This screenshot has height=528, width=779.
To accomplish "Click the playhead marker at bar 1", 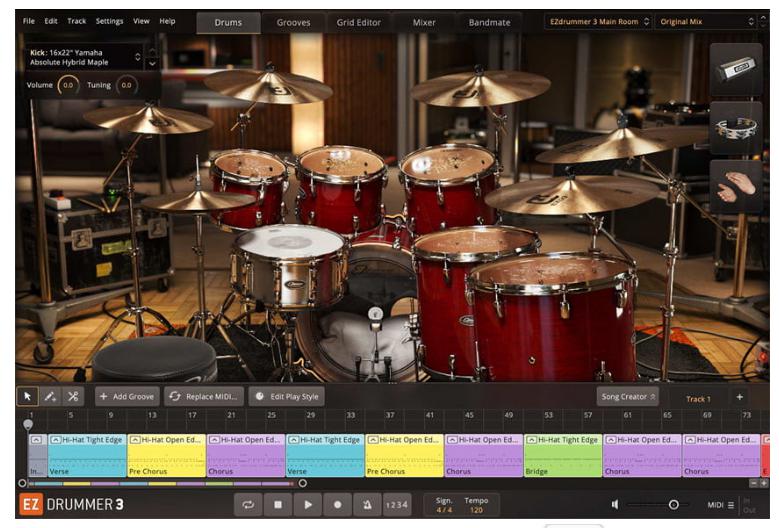I will pyautogui.click(x=28, y=424).
